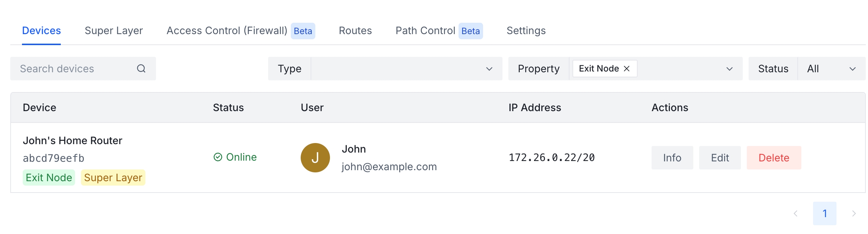Viewport: 868px width, 234px height.
Task: Click the Edit button
Action: (720, 158)
